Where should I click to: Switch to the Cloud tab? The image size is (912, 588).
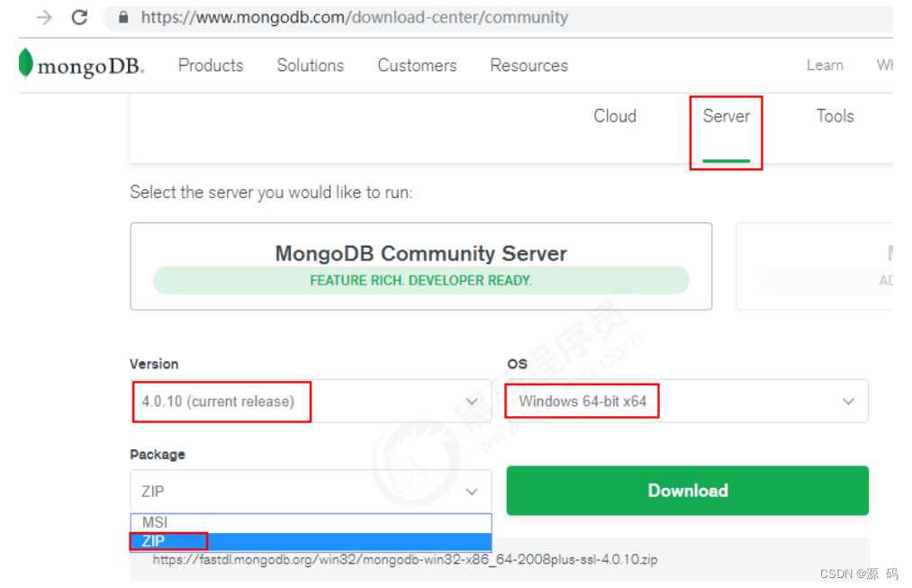point(615,116)
